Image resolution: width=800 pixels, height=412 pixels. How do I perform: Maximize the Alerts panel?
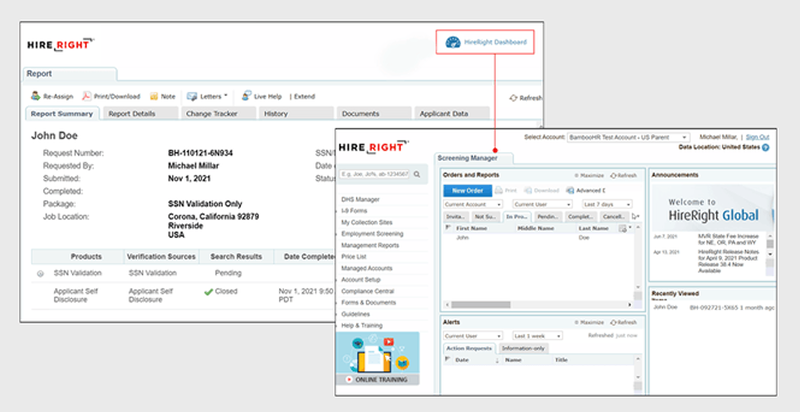coord(589,323)
